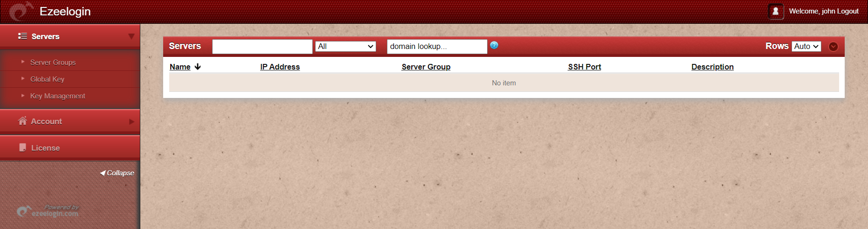Image resolution: width=868 pixels, height=229 pixels.
Task: Open Key Management submenu item
Action: click(x=57, y=96)
